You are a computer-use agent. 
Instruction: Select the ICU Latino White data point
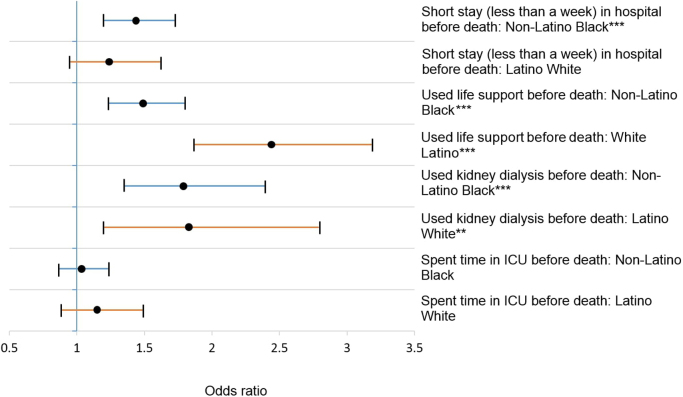pyautogui.click(x=97, y=310)
